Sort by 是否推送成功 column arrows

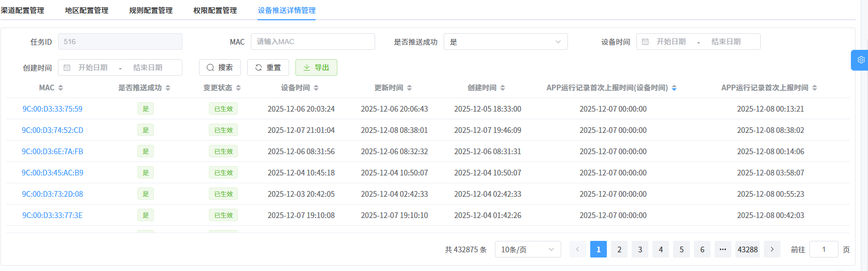point(168,88)
